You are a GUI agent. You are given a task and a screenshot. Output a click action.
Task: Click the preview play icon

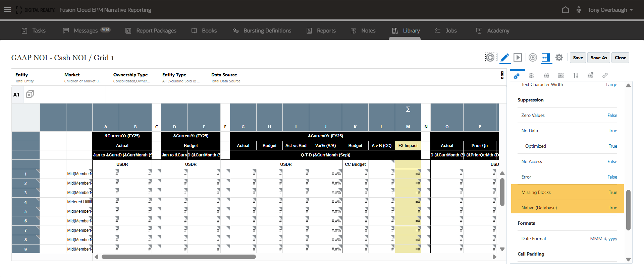[x=518, y=58]
